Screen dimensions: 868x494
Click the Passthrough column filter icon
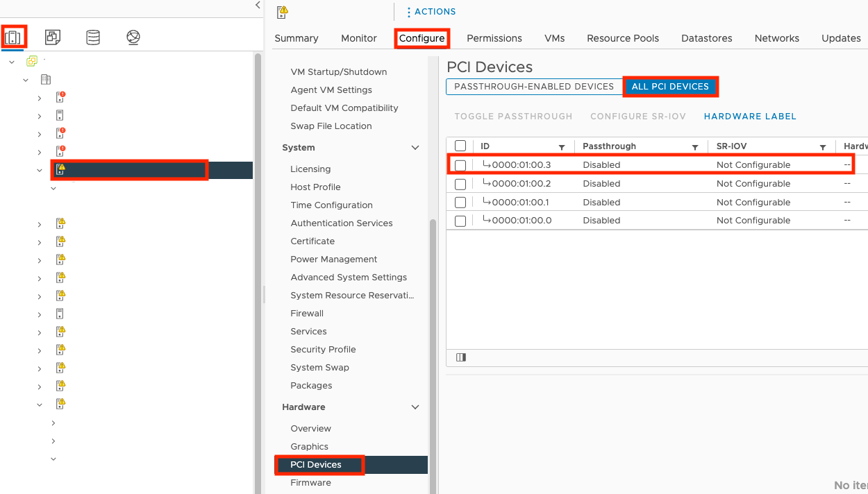click(x=695, y=147)
